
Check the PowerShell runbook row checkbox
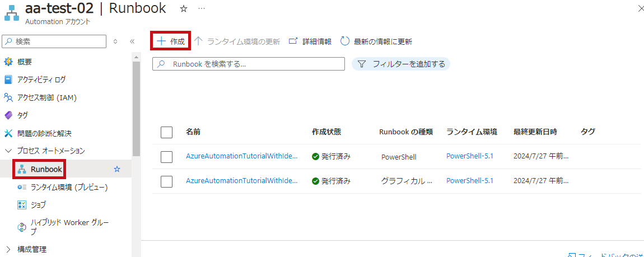point(166,157)
